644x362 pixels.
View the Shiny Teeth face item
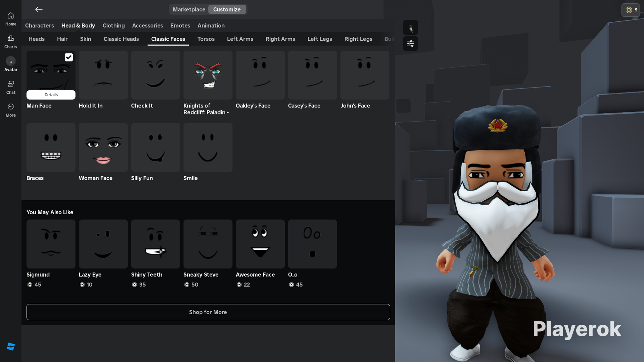155,244
